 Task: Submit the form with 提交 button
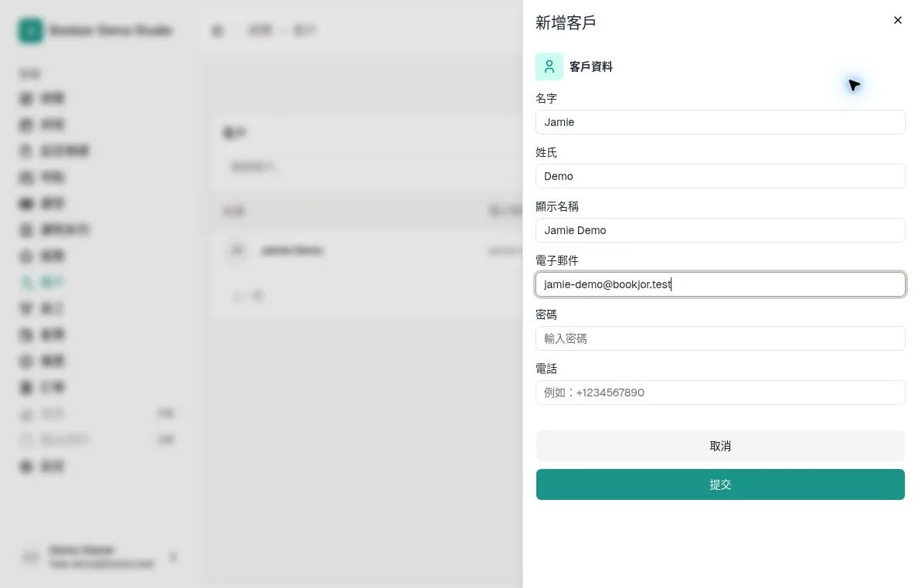point(720,484)
